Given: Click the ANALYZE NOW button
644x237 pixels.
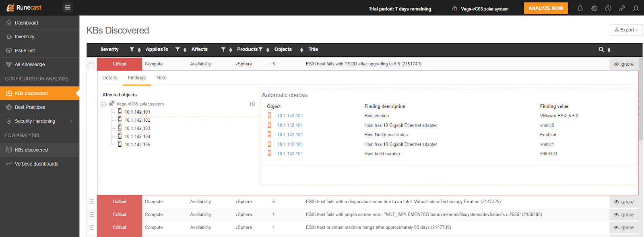Looking at the screenshot, I should [x=546, y=8].
